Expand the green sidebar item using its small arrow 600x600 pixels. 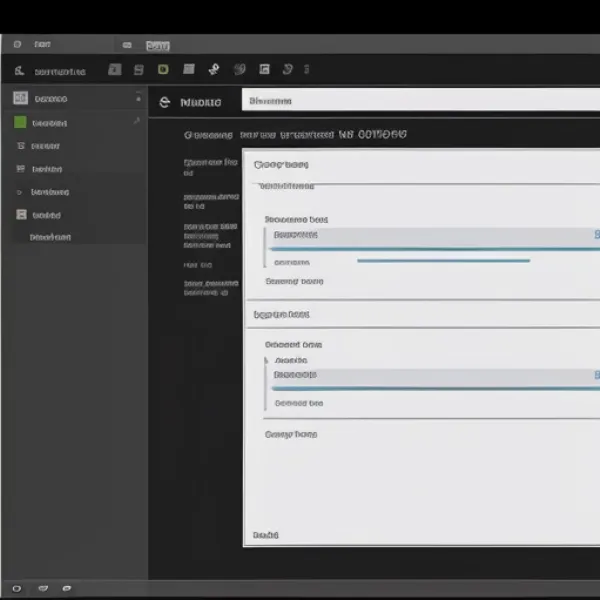138,122
